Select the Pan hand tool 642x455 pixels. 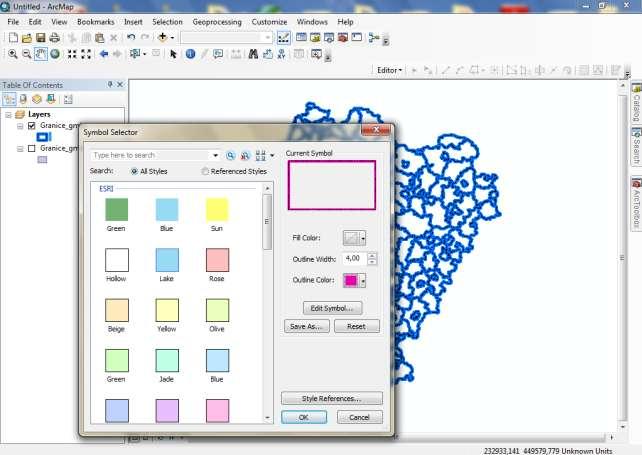coord(41,54)
